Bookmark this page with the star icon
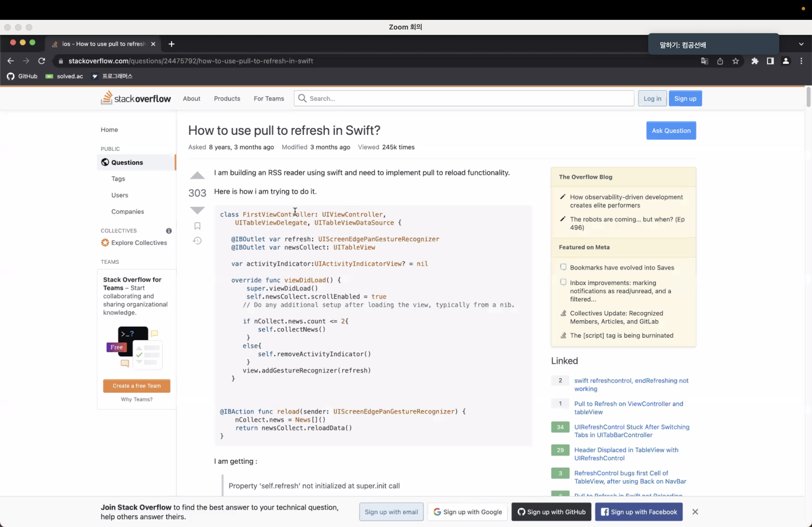 click(x=735, y=61)
